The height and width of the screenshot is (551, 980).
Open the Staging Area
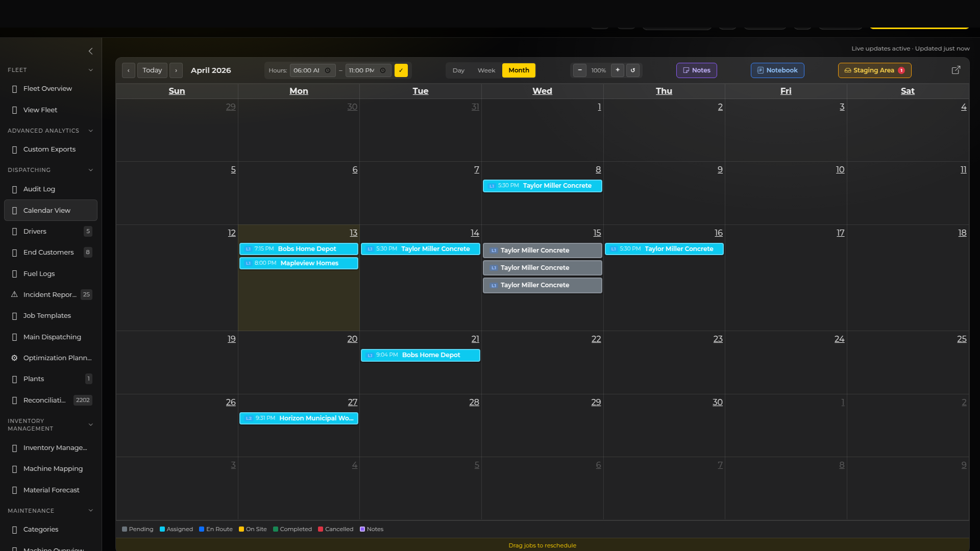click(x=874, y=70)
